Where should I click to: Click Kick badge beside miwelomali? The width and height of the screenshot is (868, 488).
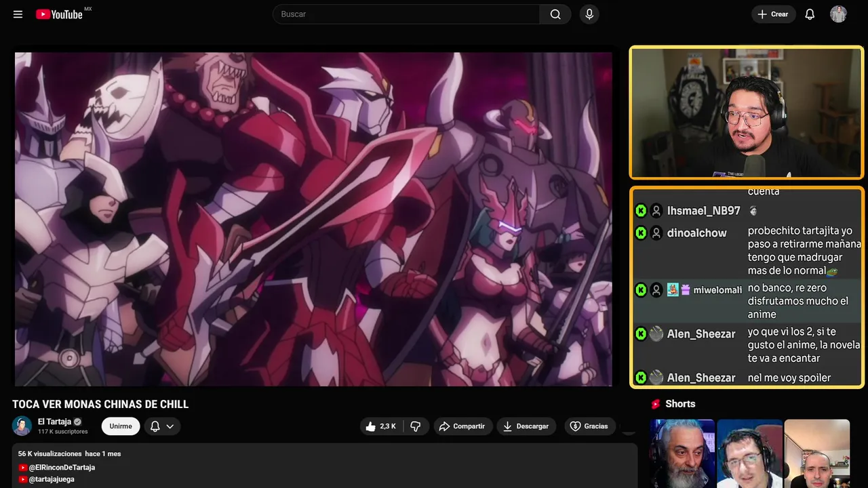click(641, 290)
